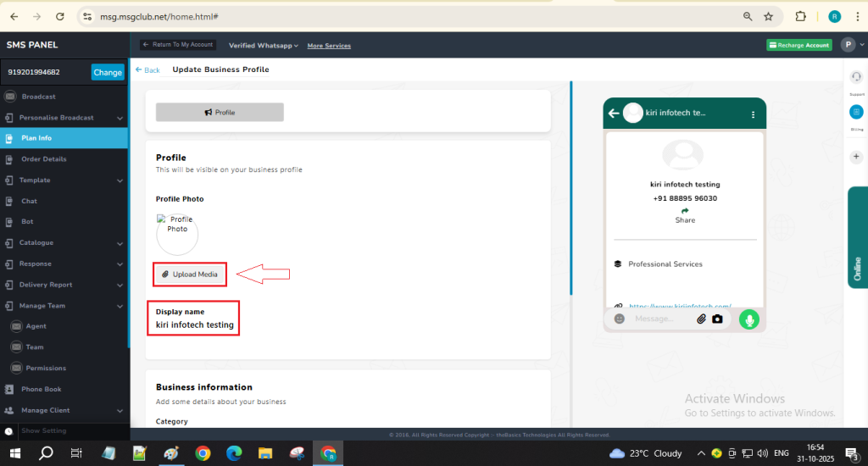The image size is (868, 466).
Task: Click the back arrow in WhatsApp preview header
Action: 614,114
